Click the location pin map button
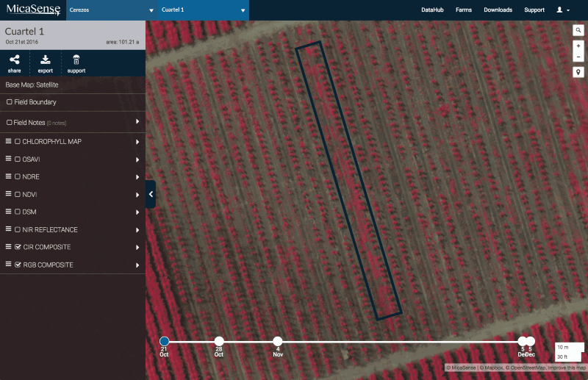Image resolution: width=588 pixels, height=380 pixels. (578, 72)
